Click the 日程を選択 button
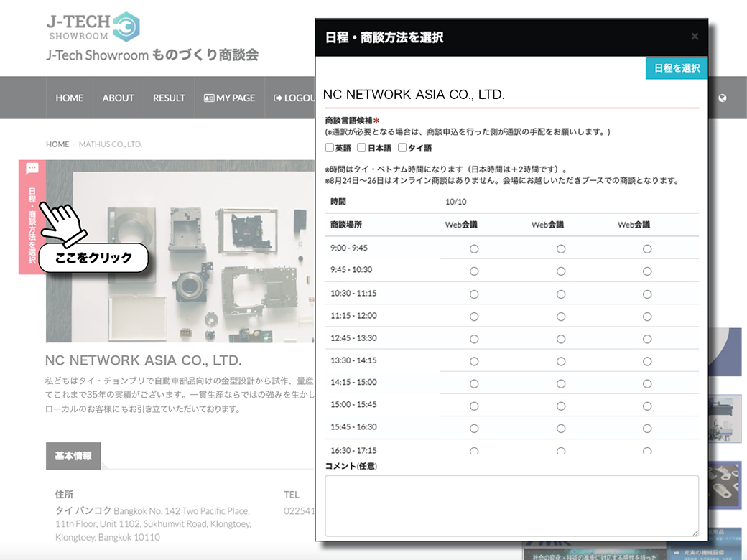 click(x=677, y=68)
